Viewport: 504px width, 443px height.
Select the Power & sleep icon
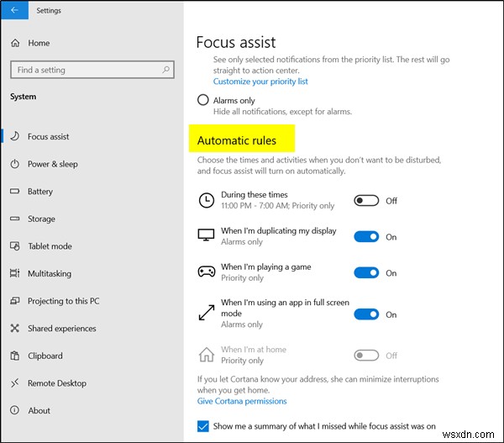pos(15,164)
